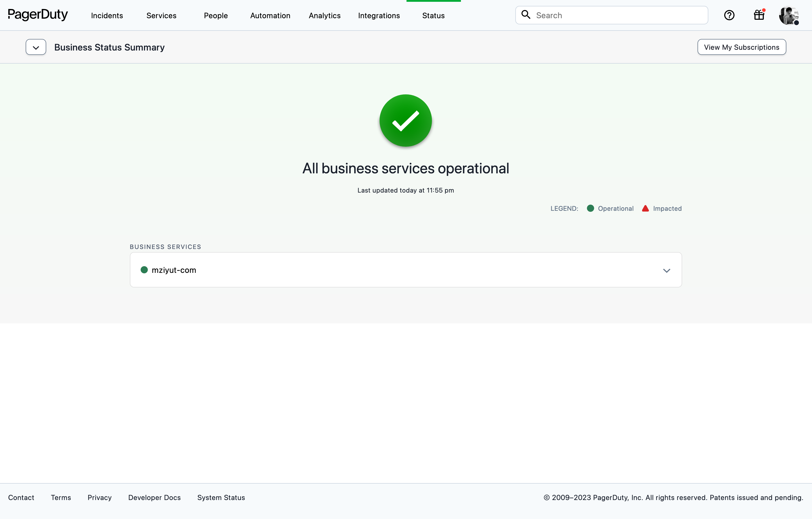Open the Analytics menu
The width and height of the screenshot is (812, 519).
[325, 15]
